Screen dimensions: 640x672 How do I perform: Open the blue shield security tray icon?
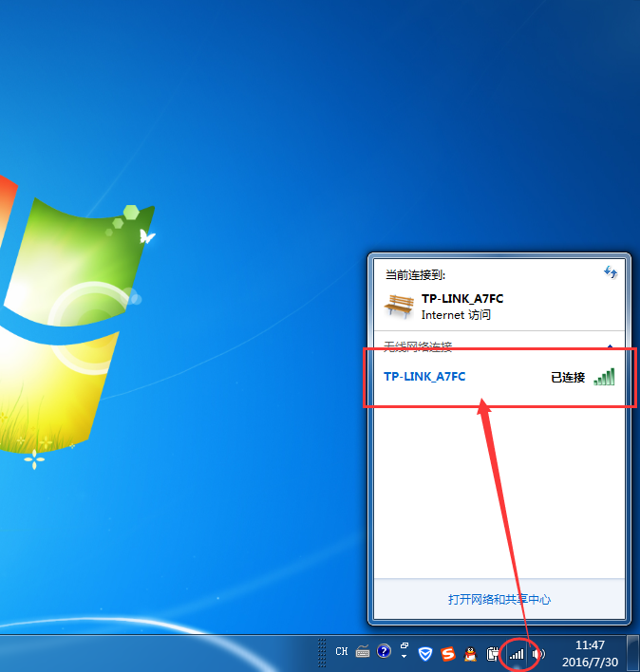425,654
